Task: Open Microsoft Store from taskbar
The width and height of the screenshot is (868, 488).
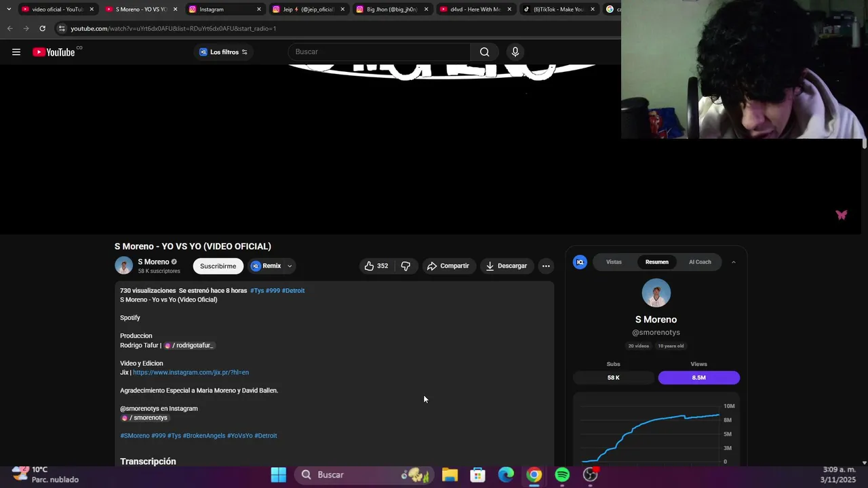Action: coord(478,474)
